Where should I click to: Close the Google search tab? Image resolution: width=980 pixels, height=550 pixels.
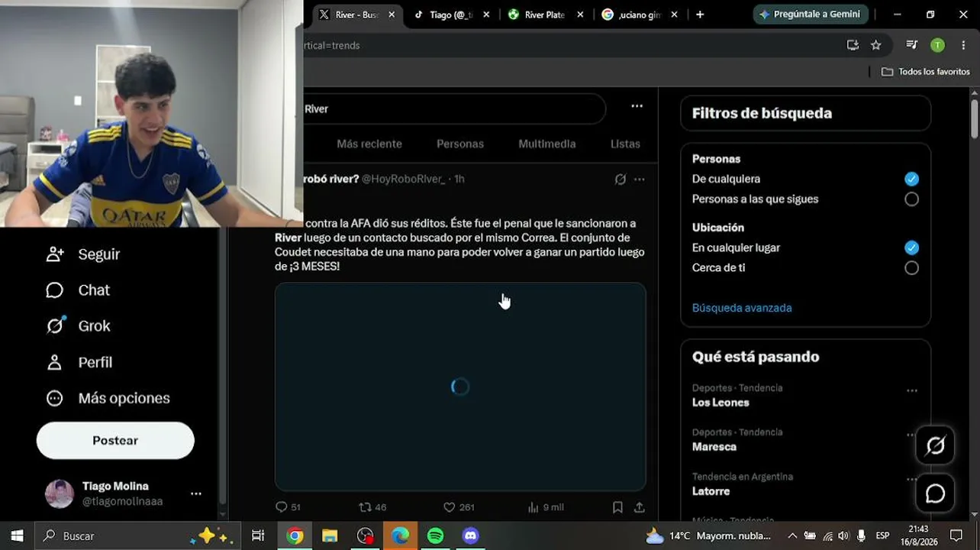click(674, 15)
